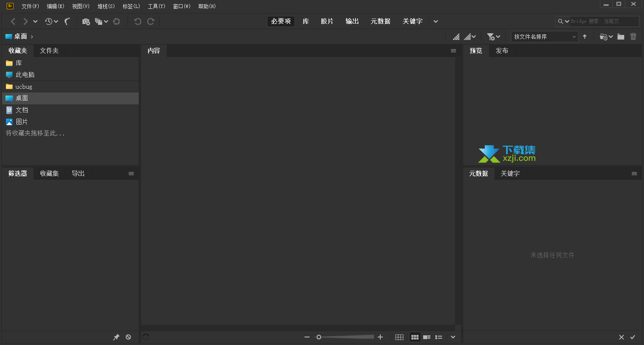Click get photos from camera icon
This screenshot has height=345, width=644.
[x=86, y=21]
